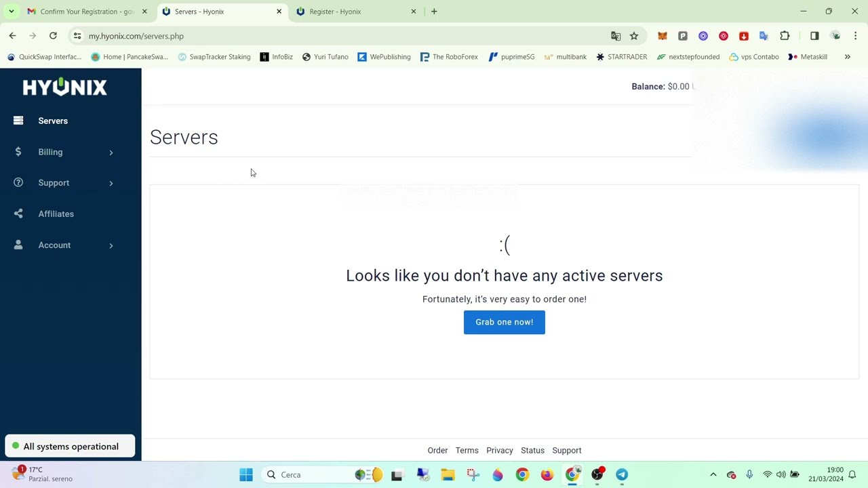Open the MetaMask fox extension
The image size is (868, 488).
[x=663, y=36]
